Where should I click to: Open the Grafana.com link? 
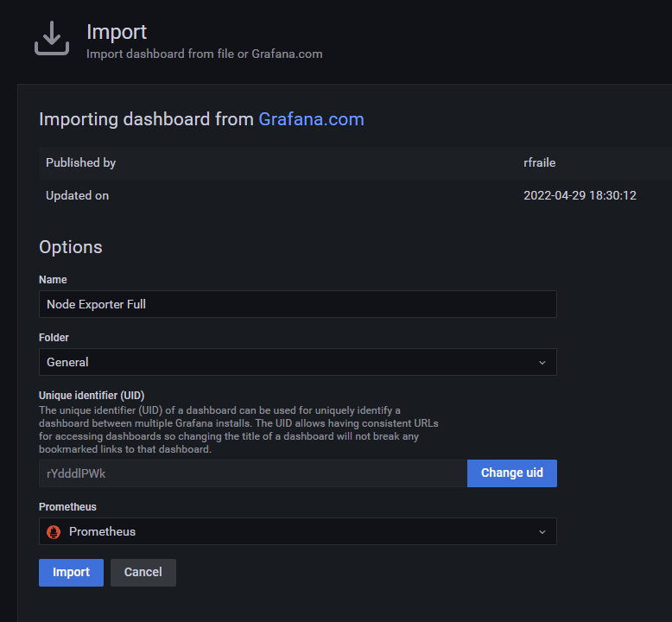(x=311, y=119)
